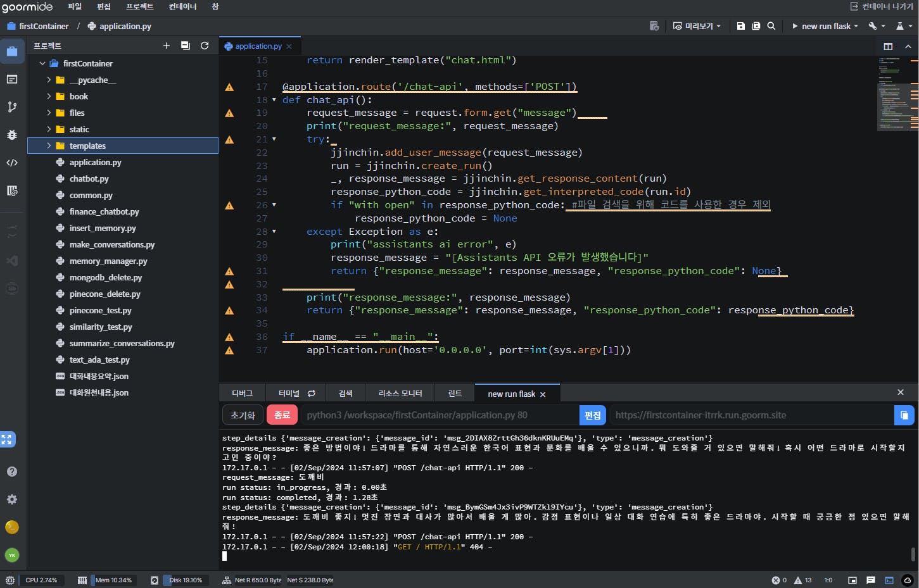919x588 pixels.
Task: Open chatbot.py in the file tree
Action: click(x=89, y=178)
